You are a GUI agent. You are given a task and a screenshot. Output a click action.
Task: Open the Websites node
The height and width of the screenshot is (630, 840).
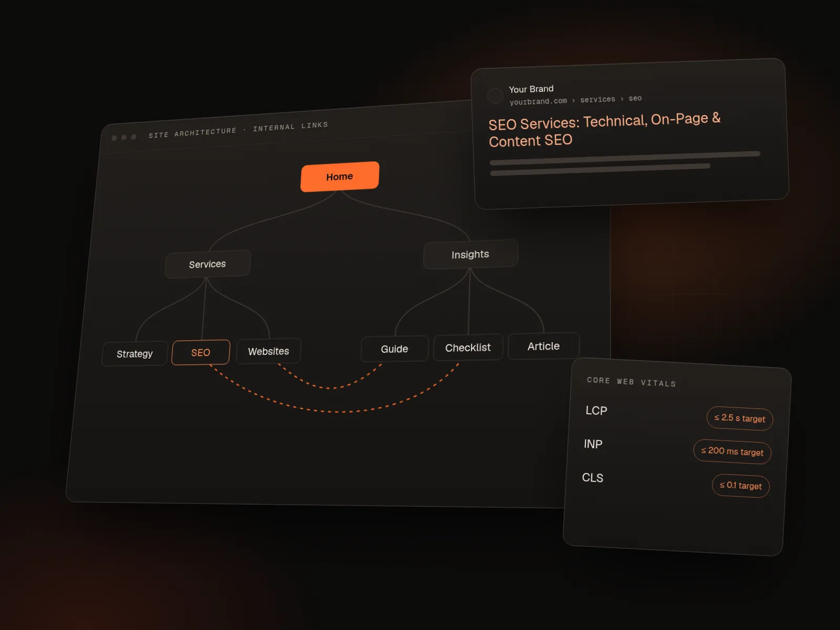point(268,351)
